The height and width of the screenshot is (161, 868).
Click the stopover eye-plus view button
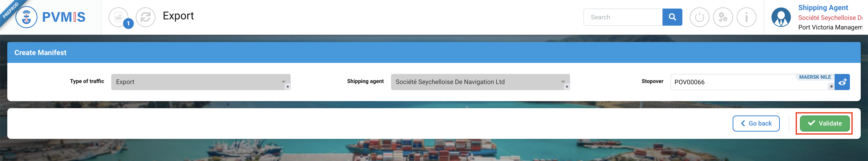pos(842,82)
